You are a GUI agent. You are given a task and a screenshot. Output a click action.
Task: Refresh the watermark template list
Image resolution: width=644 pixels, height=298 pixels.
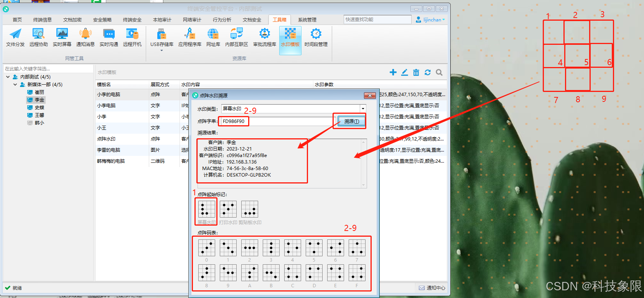(428, 72)
